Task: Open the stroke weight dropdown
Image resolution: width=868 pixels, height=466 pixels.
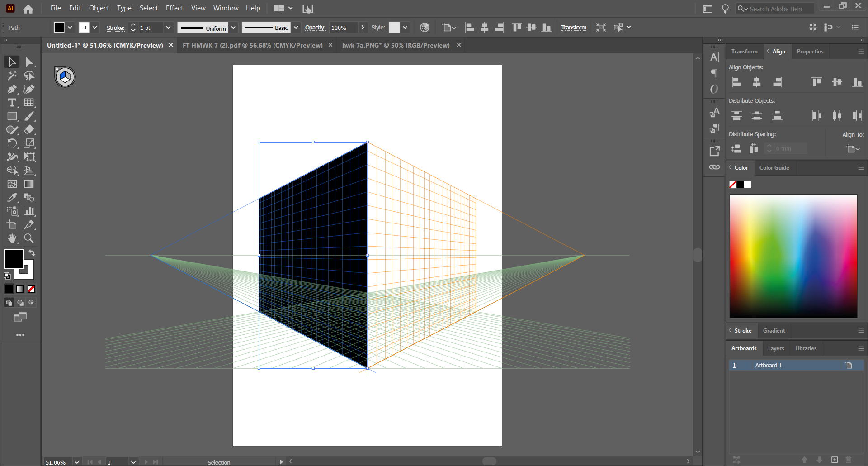Action: pyautogui.click(x=168, y=27)
